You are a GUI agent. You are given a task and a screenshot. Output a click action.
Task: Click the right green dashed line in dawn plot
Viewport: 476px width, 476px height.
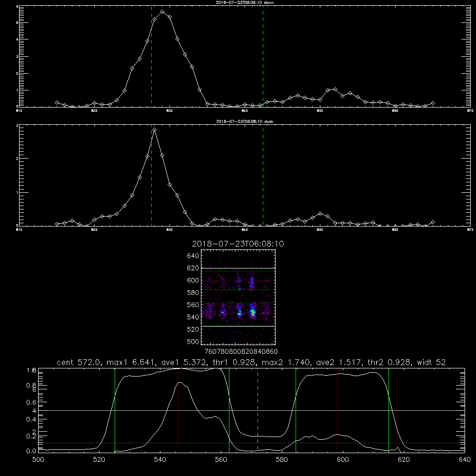tap(263, 56)
